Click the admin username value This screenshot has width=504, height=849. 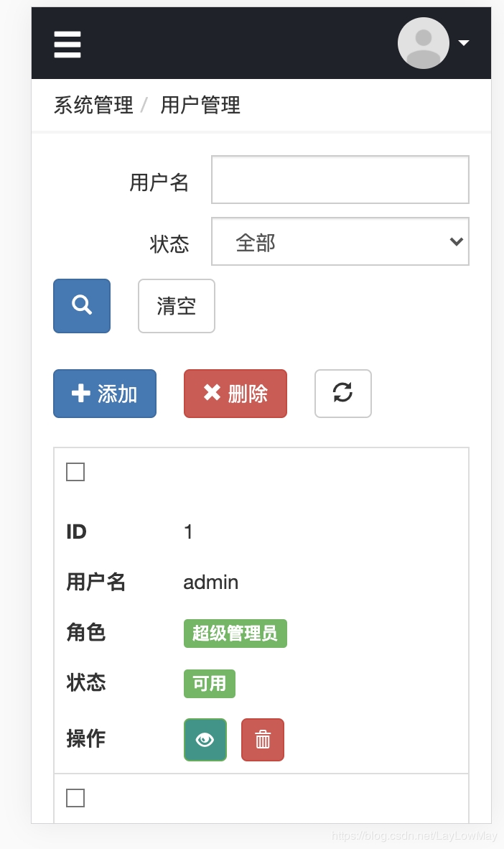[x=211, y=582]
